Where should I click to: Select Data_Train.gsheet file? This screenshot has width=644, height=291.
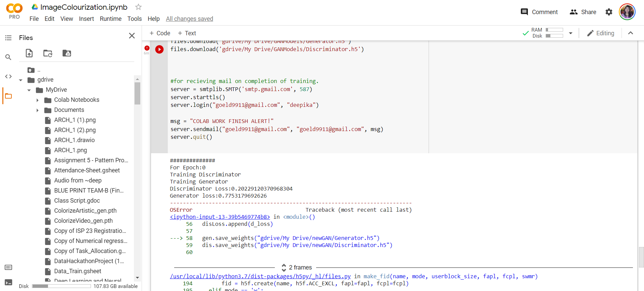point(78,271)
